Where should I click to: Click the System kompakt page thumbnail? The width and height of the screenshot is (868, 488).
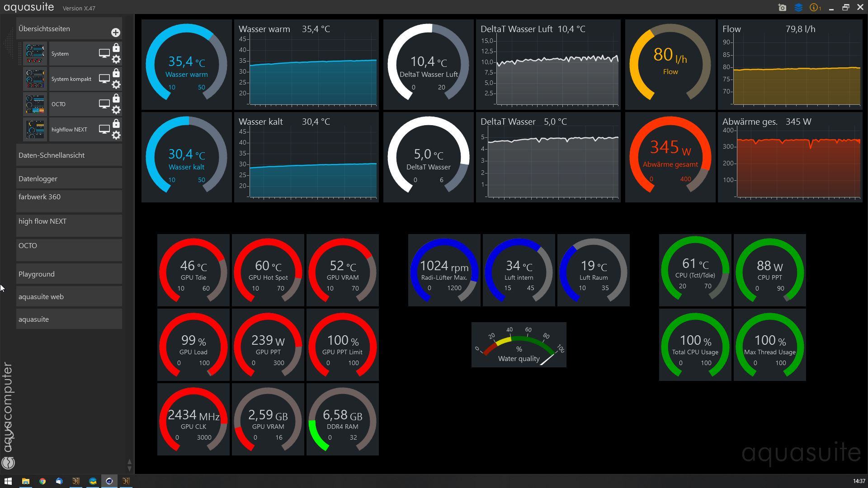35,79
